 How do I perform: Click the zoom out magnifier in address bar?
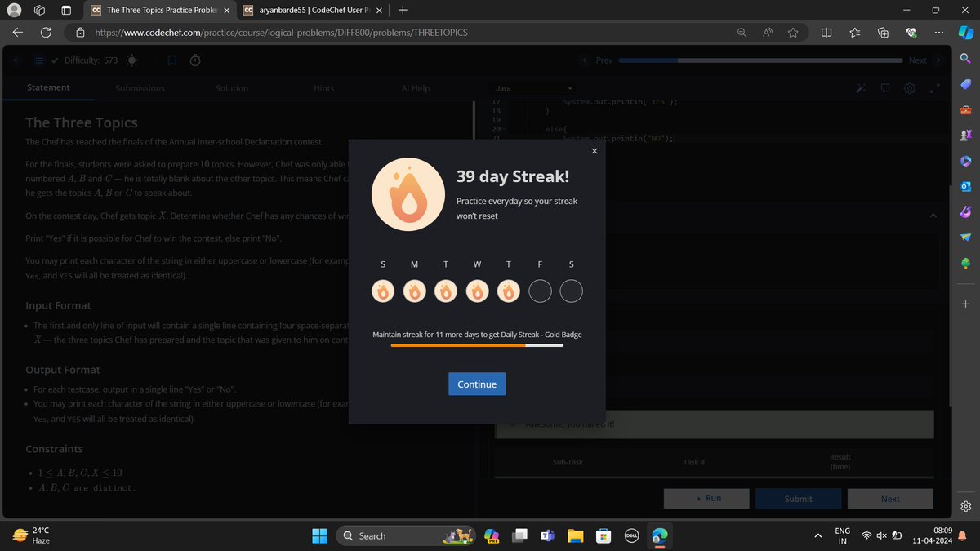pyautogui.click(x=742, y=33)
